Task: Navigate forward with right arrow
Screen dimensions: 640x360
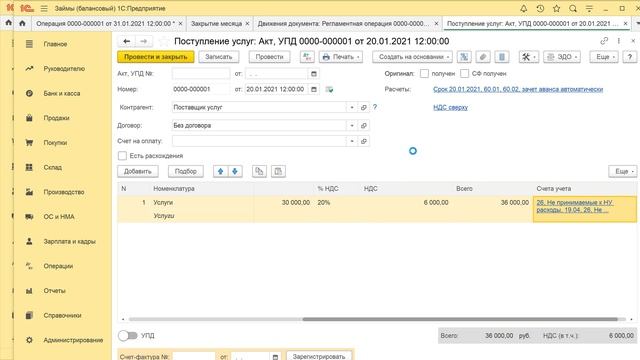Action: pos(143,41)
